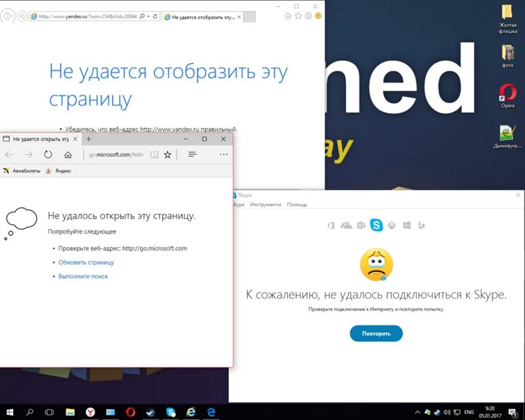This screenshot has width=525, height=420.
Task: Click Office icon in Skype services row
Action: [331, 225]
